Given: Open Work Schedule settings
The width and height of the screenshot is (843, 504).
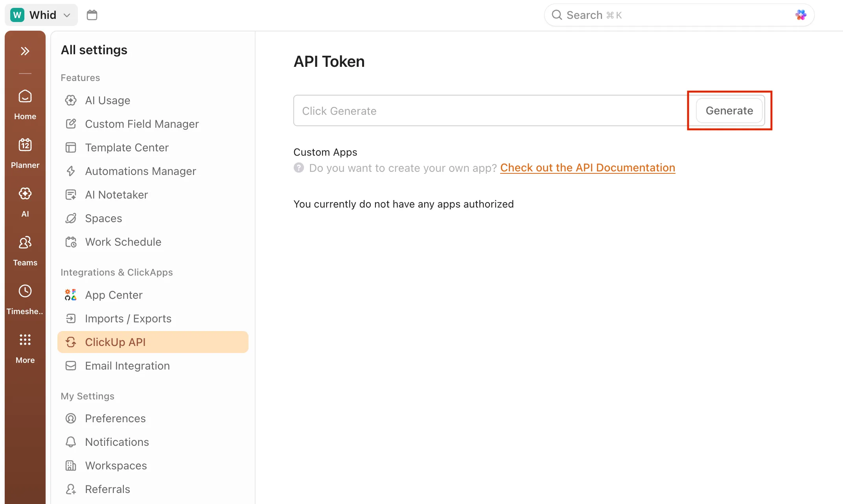Looking at the screenshot, I should [x=153, y=242].
